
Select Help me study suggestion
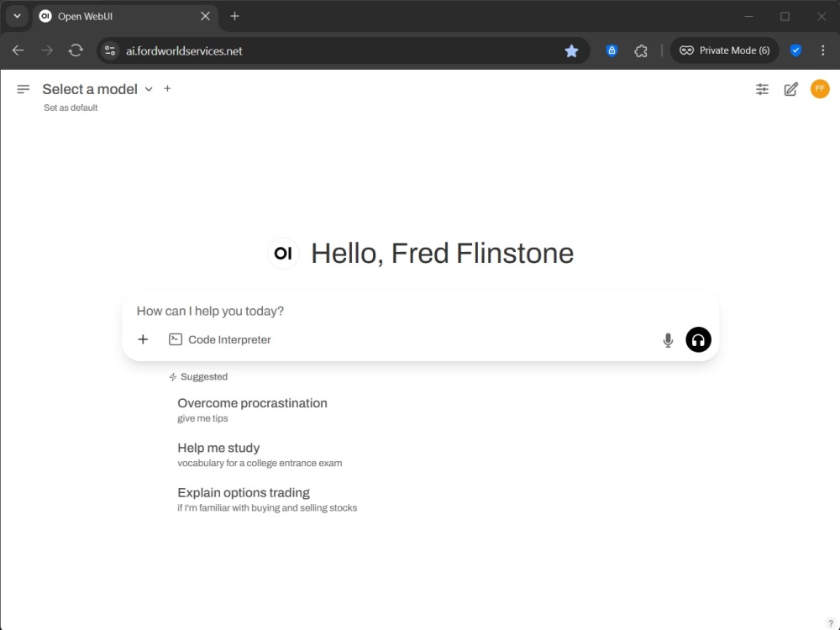[x=260, y=454]
